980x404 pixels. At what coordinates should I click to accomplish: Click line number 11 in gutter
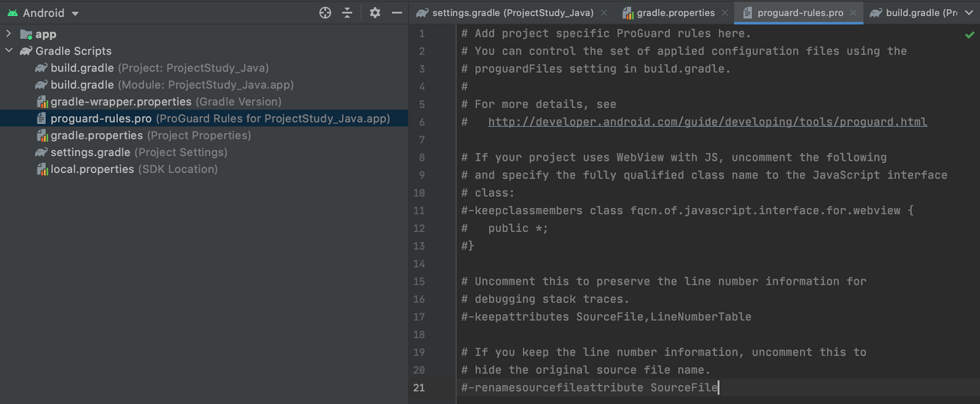coord(419,210)
